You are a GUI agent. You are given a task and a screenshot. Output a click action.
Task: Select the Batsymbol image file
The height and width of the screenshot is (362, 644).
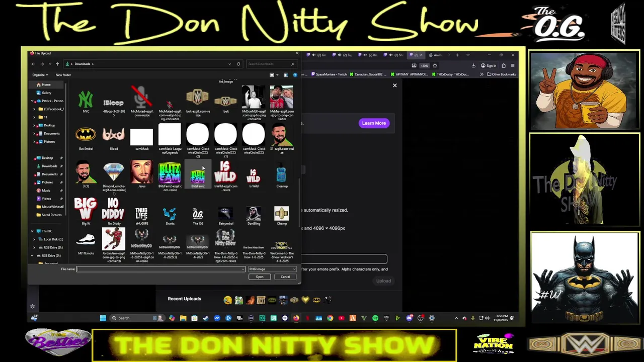[x=226, y=215]
